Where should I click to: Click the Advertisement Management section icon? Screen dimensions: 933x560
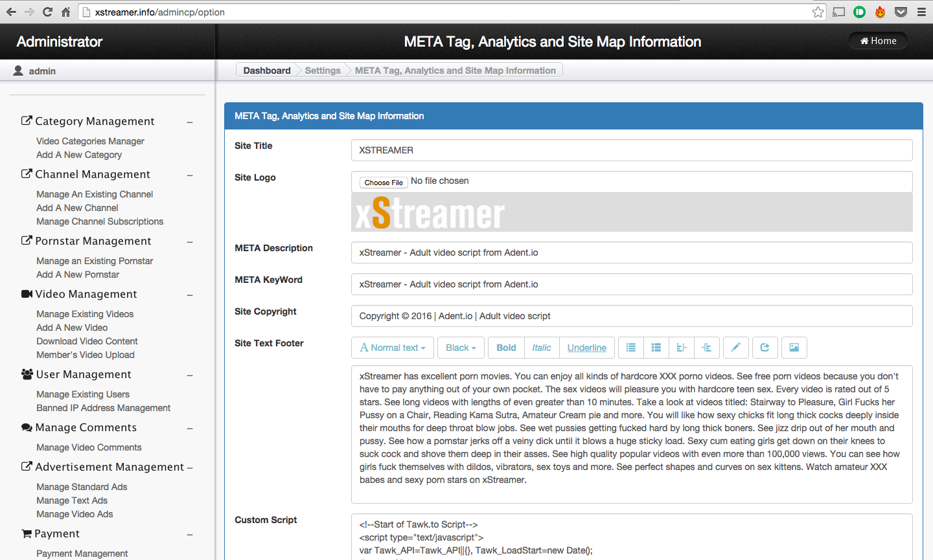[27, 466]
